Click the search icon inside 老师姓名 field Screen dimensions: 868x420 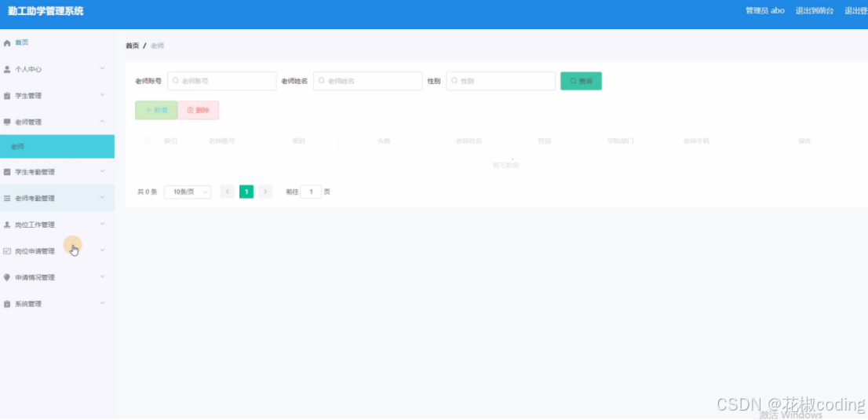tap(321, 81)
